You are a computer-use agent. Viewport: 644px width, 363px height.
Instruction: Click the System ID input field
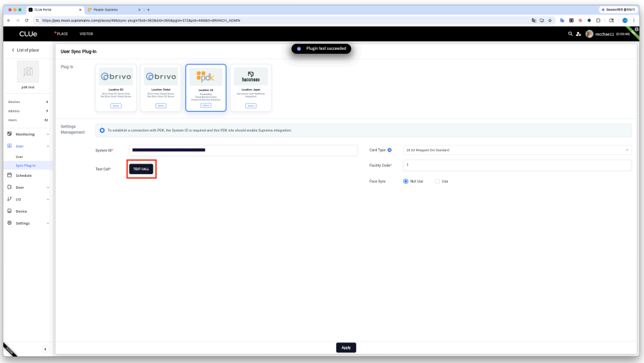click(243, 150)
